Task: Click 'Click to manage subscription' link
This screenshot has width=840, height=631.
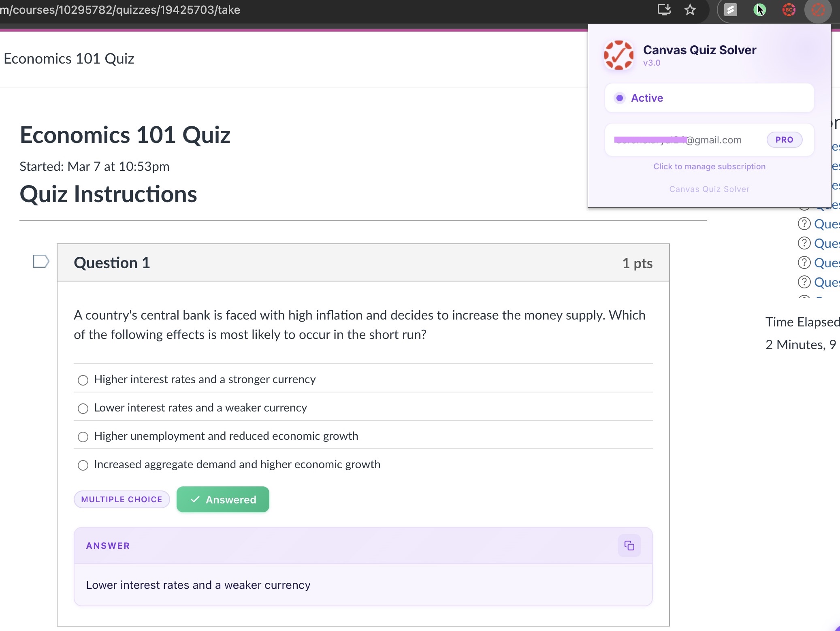Action: tap(709, 166)
